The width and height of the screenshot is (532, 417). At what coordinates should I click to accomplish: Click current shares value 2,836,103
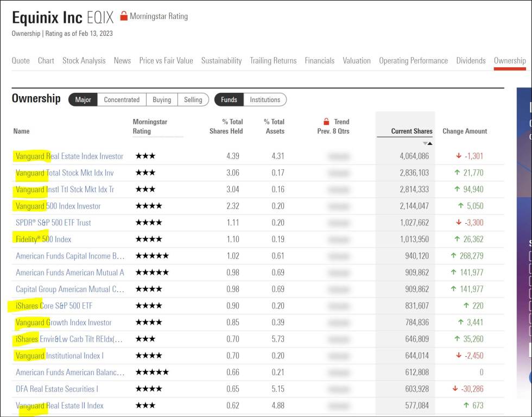tap(414, 173)
